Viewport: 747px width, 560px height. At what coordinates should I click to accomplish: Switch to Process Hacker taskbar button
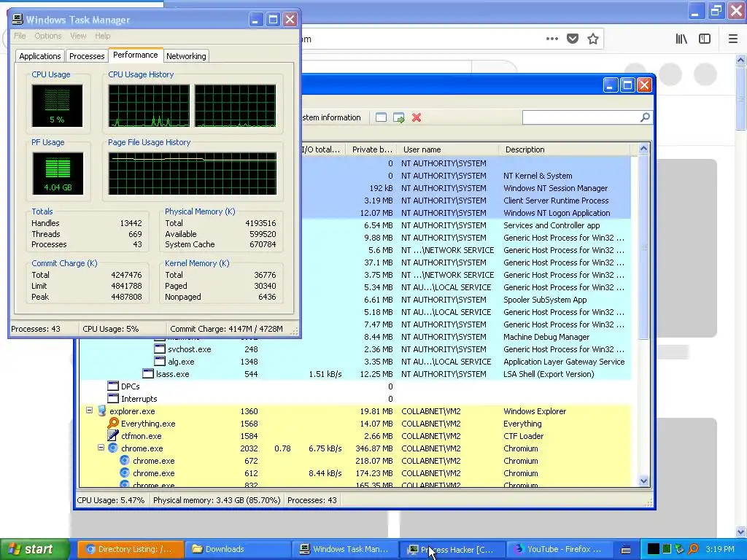point(452,549)
